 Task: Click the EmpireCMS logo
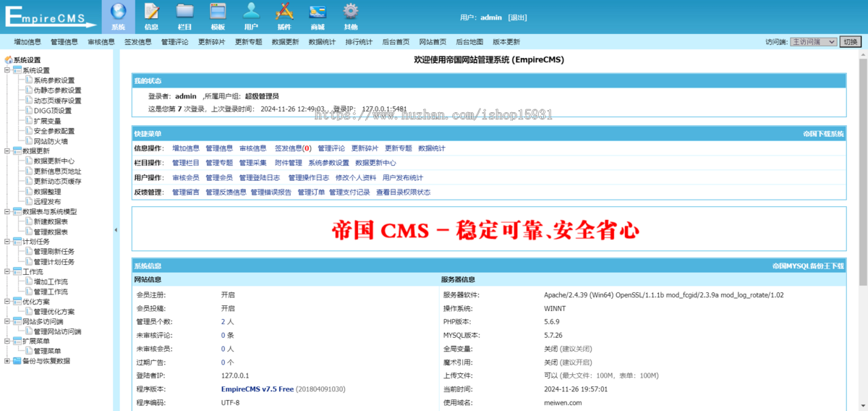49,16
